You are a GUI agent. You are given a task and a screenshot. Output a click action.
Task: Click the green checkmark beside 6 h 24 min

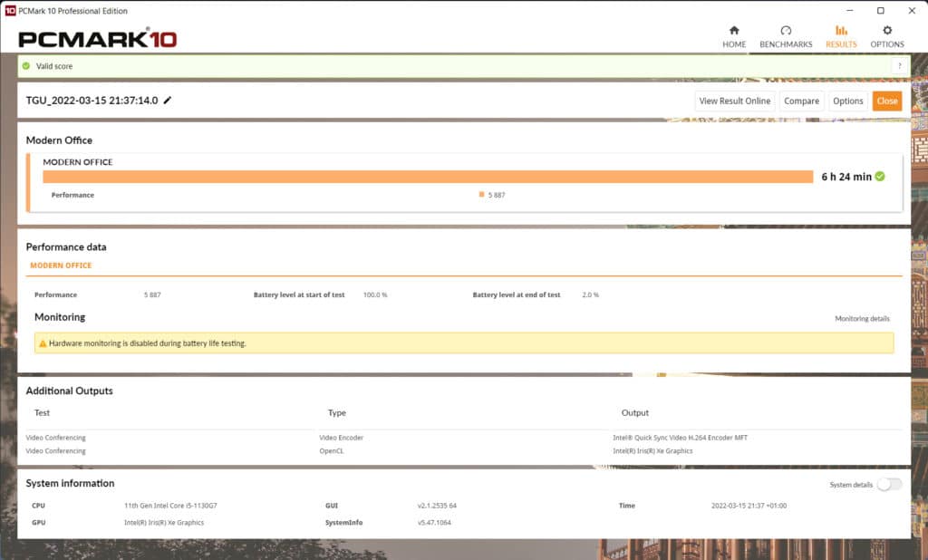click(x=880, y=177)
